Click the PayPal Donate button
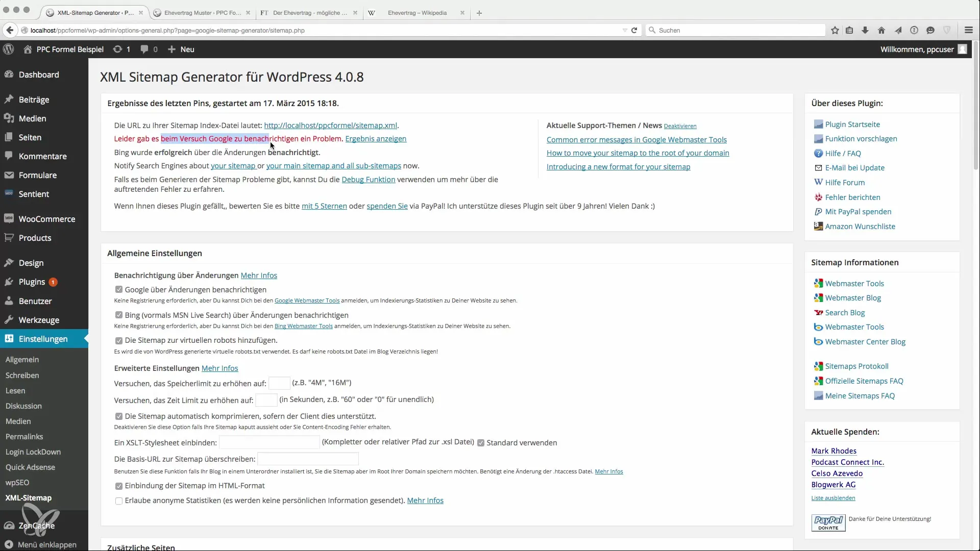This screenshot has height=551, width=980. pos(828,523)
